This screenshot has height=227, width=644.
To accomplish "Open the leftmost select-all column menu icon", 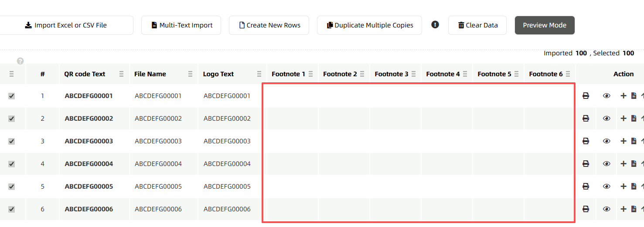I will point(12,75).
